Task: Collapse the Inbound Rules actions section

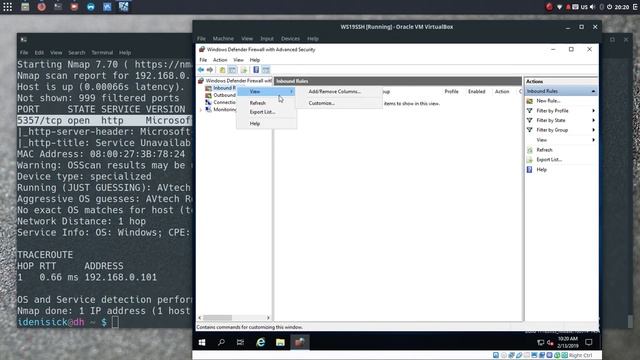Action: [593, 91]
